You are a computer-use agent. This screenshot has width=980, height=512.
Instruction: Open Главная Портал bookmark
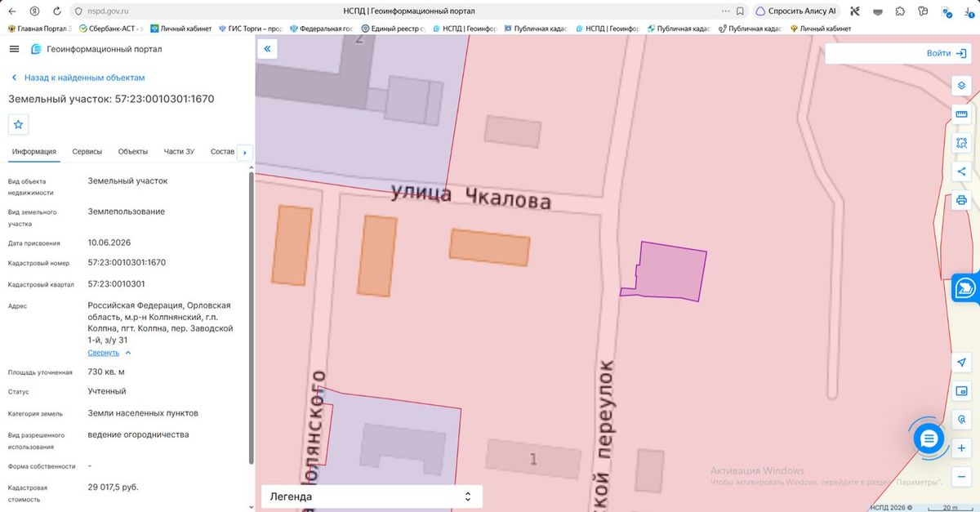coord(39,29)
